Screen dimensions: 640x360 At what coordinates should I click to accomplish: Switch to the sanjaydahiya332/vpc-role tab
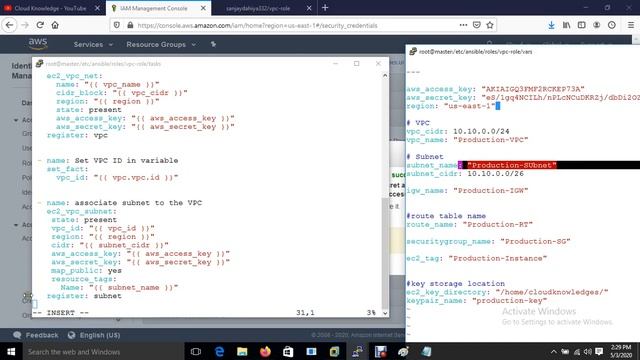click(258, 8)
